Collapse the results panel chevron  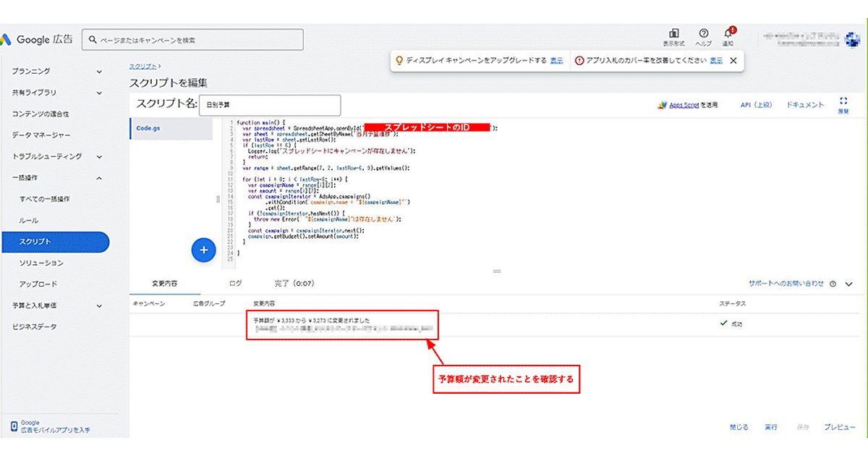pyautogui.click(x=849, y=284)
